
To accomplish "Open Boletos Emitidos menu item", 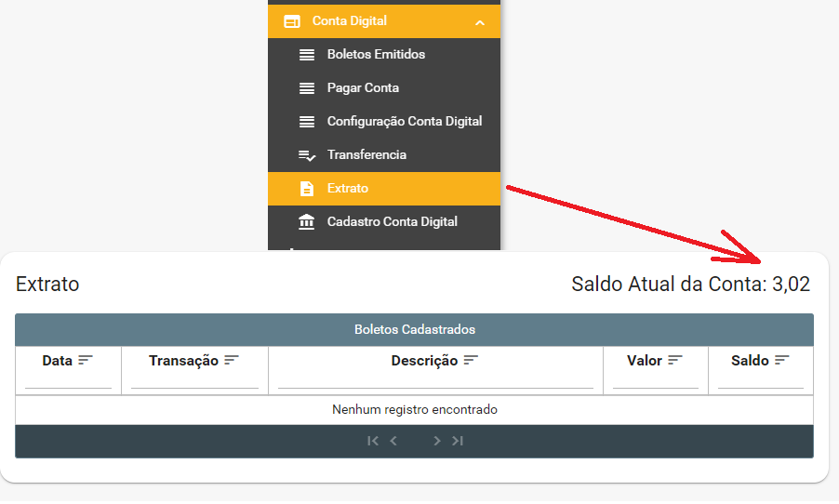I will [x=376, y=55].
